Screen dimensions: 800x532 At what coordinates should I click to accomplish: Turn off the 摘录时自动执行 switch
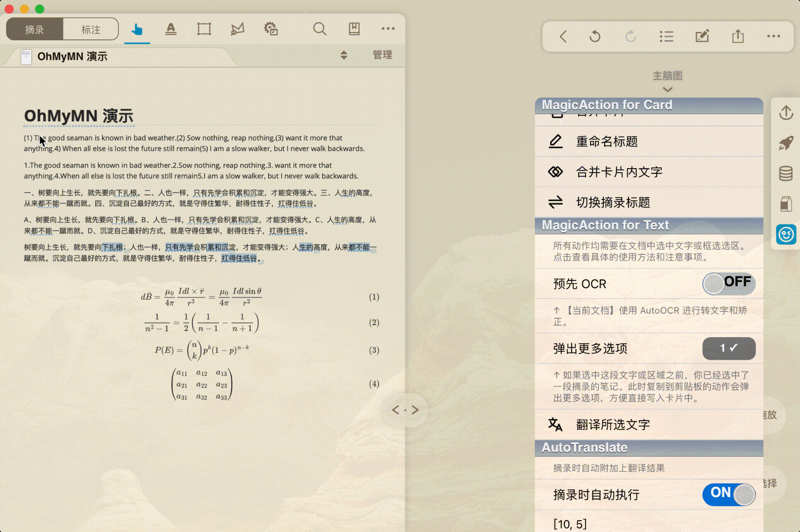pyautogui.click(x=729, y=494)
